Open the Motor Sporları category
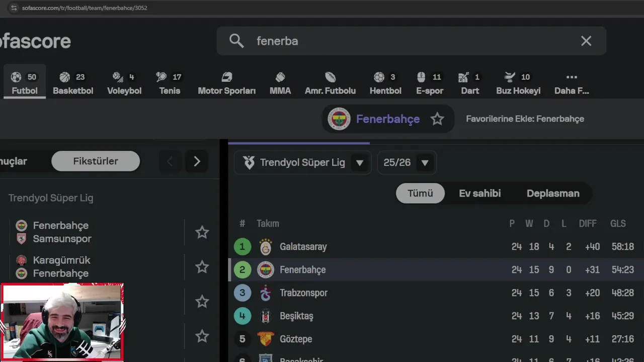The image size is (644, 362). click(x=226, y=82)
